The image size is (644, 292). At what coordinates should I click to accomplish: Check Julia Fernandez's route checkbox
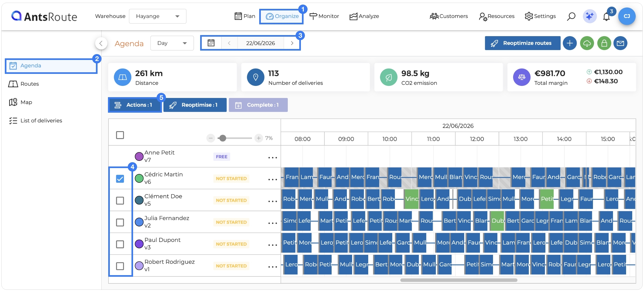(120, 222)
